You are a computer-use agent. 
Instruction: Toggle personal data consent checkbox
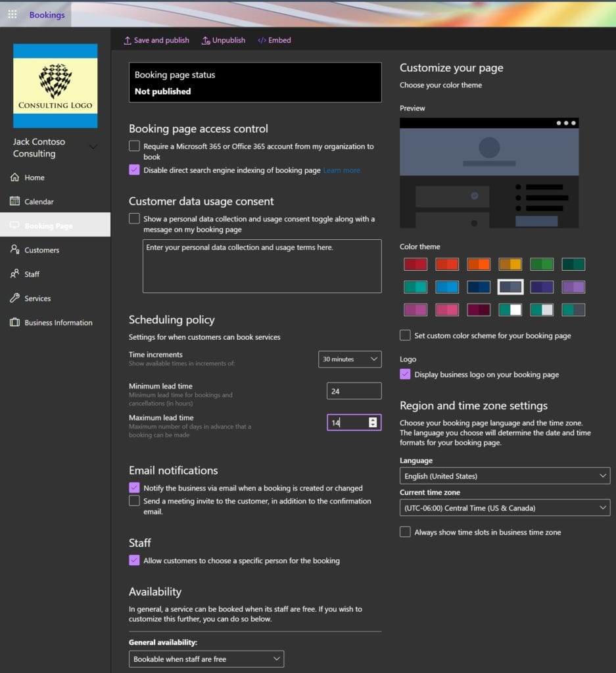point(134,218)
